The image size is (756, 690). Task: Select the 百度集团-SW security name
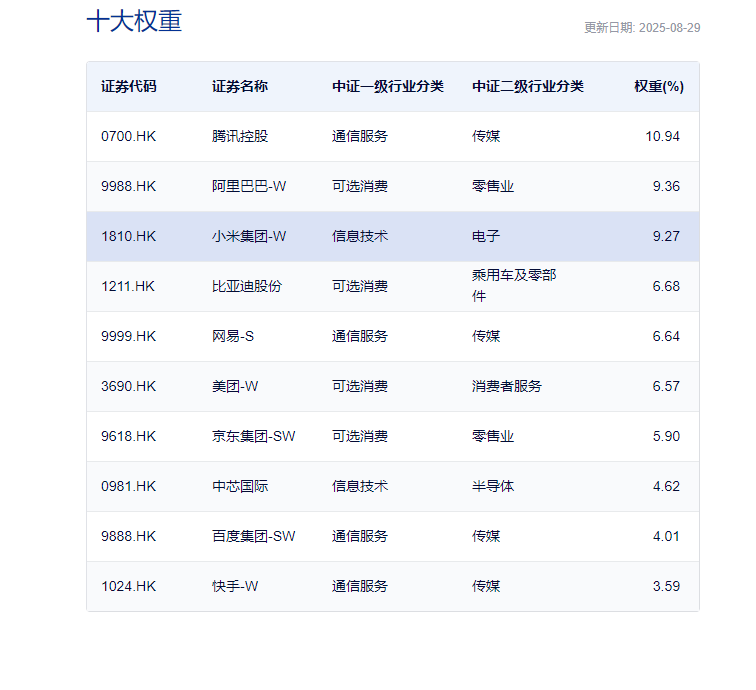click(x=254, y=536)
